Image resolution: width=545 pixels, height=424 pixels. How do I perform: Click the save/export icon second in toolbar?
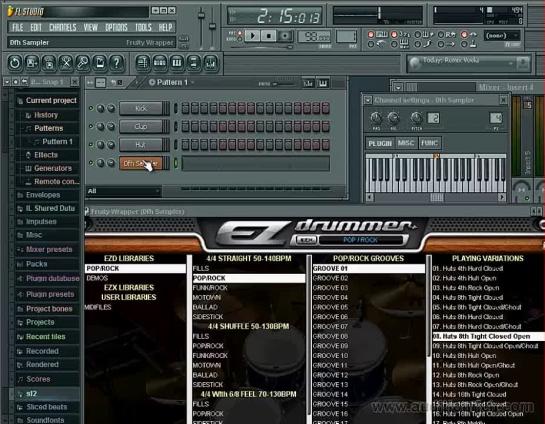click(x=32, y=63)
